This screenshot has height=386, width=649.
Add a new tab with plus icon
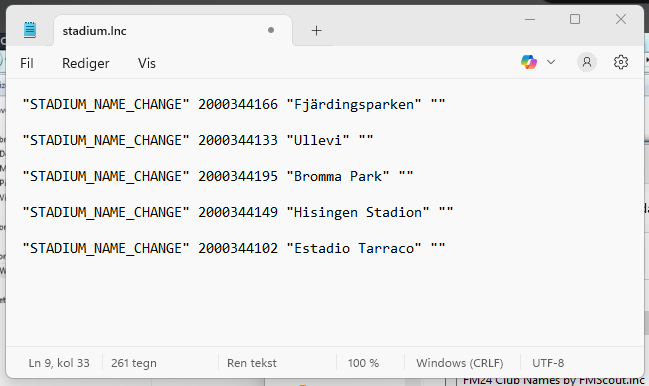tap(316, 31)
